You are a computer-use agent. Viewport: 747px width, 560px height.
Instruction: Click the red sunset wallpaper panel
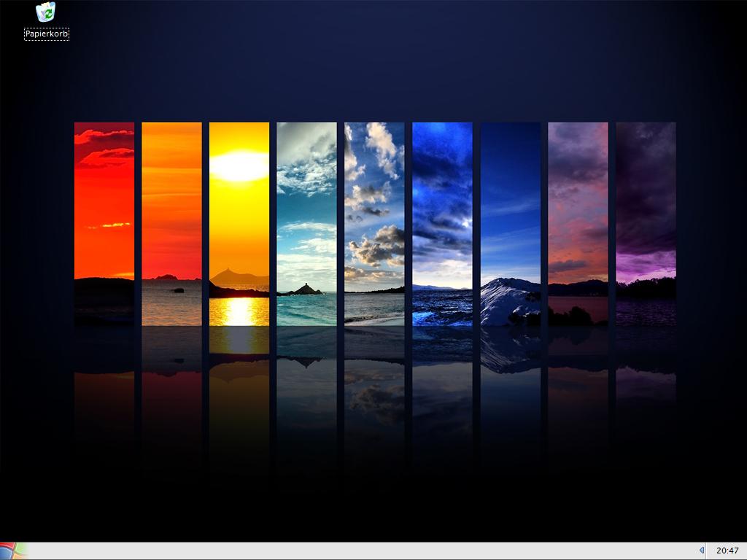click(104, 204)
